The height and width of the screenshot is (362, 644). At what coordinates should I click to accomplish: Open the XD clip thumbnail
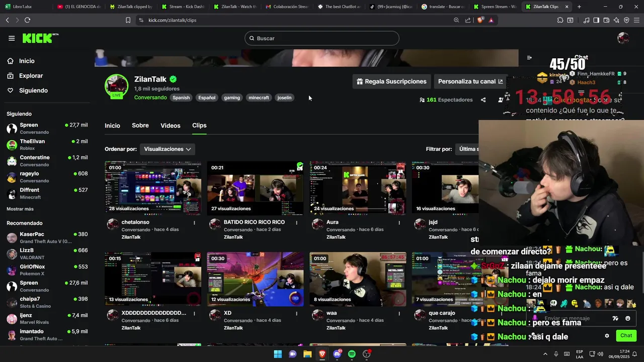click(x=255, y=279)
